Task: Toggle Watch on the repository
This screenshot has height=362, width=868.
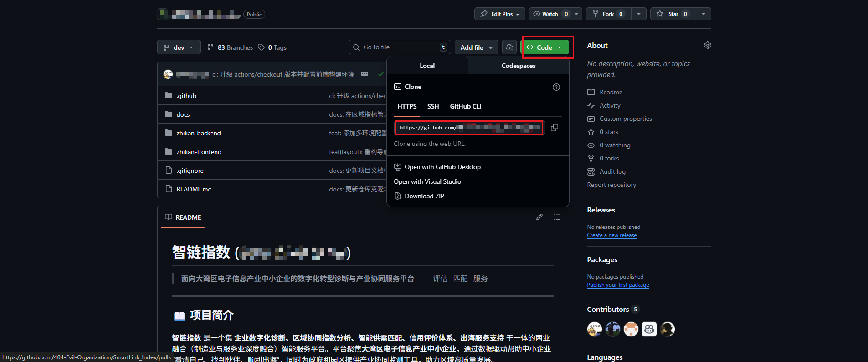Action: click(550, 14)
